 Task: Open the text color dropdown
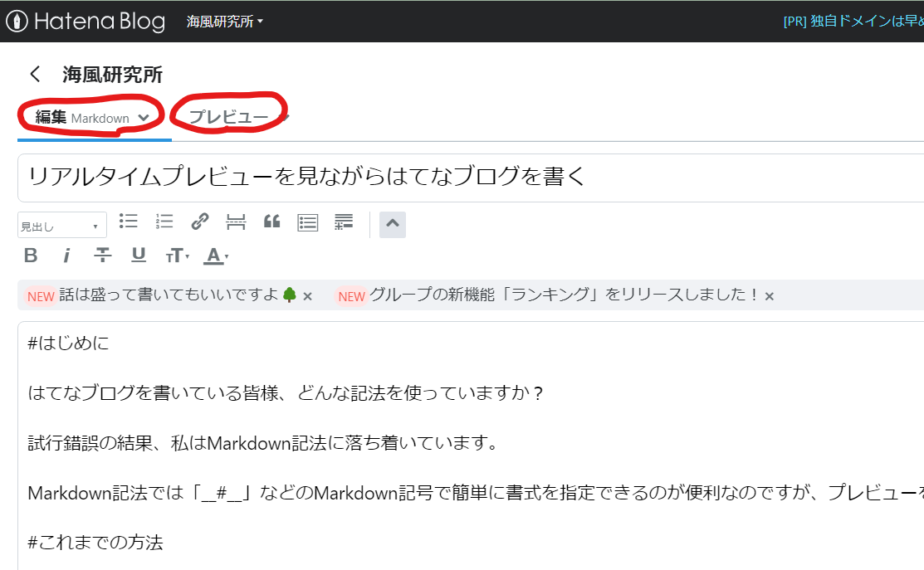pyautogui.click(x=217, y=256)
